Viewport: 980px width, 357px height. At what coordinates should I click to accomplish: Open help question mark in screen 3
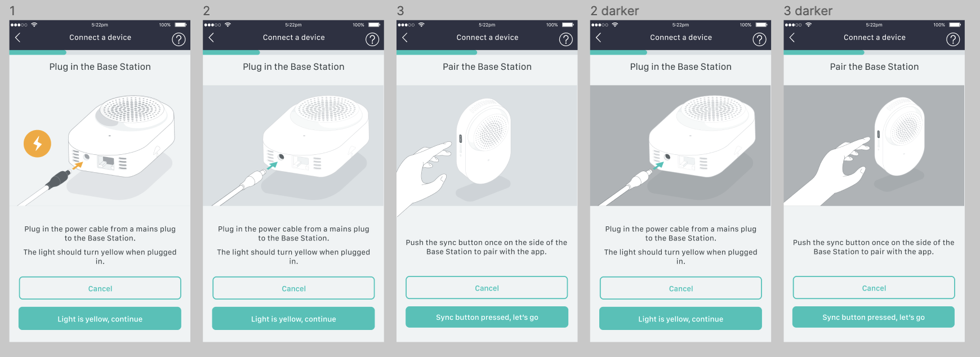(x=565, y=39)
